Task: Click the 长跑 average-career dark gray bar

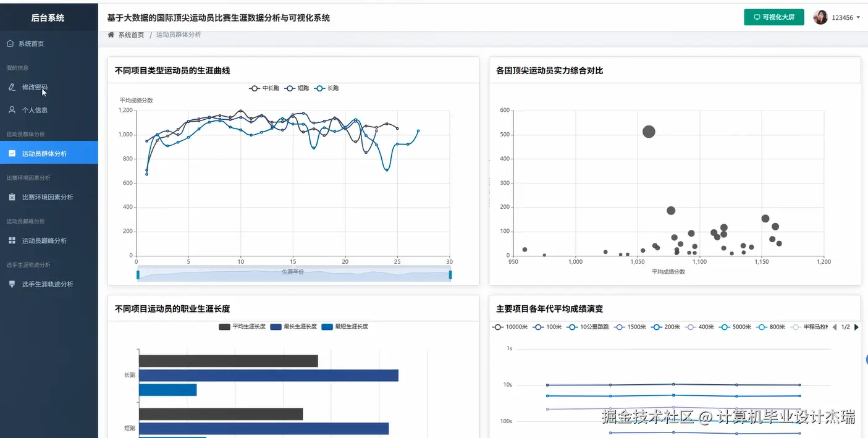Action: (x=229, y=361)
